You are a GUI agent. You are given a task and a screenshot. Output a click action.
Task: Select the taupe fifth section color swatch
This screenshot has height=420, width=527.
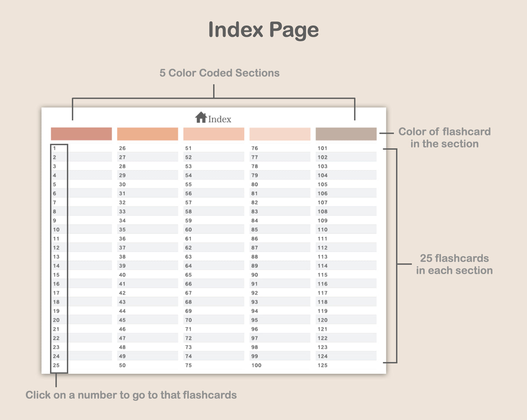click(346, 134)
